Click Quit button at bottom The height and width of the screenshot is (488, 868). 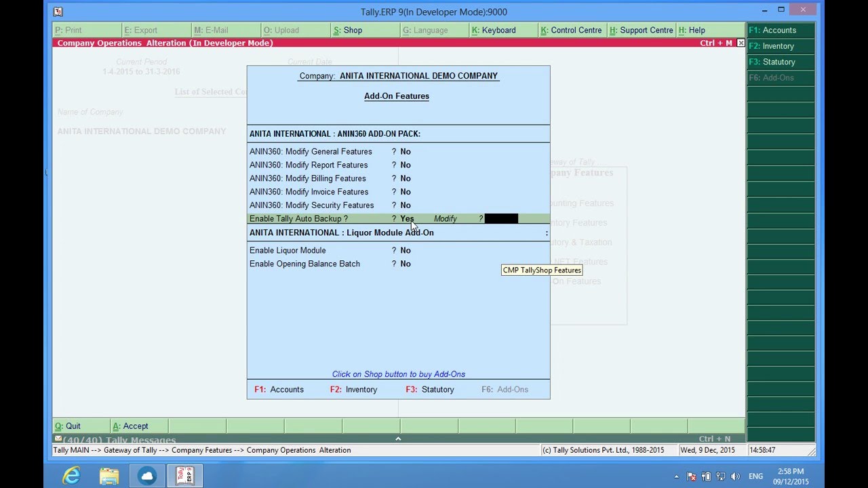pyautogui.click(x=81, y=426)
